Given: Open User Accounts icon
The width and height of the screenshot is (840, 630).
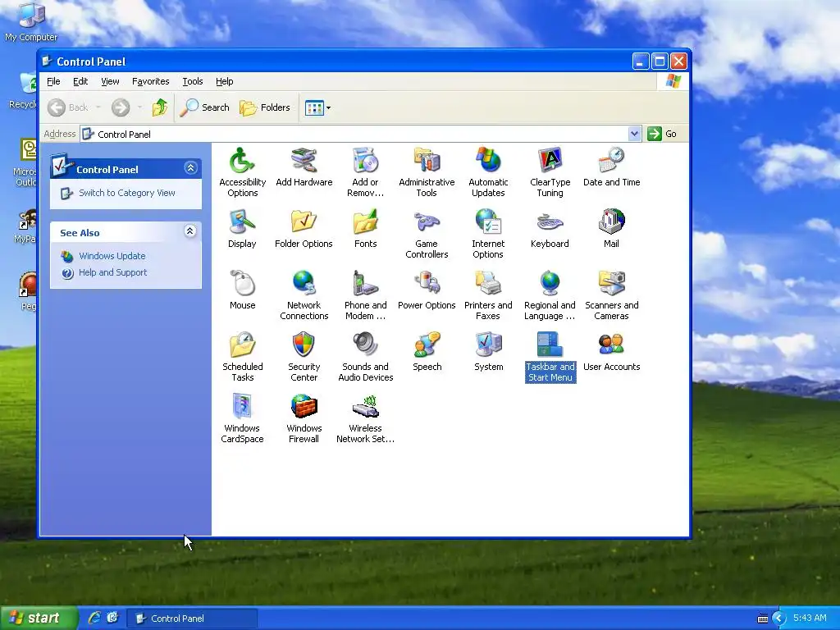Looking at the screenshot, I should [611, 351].
